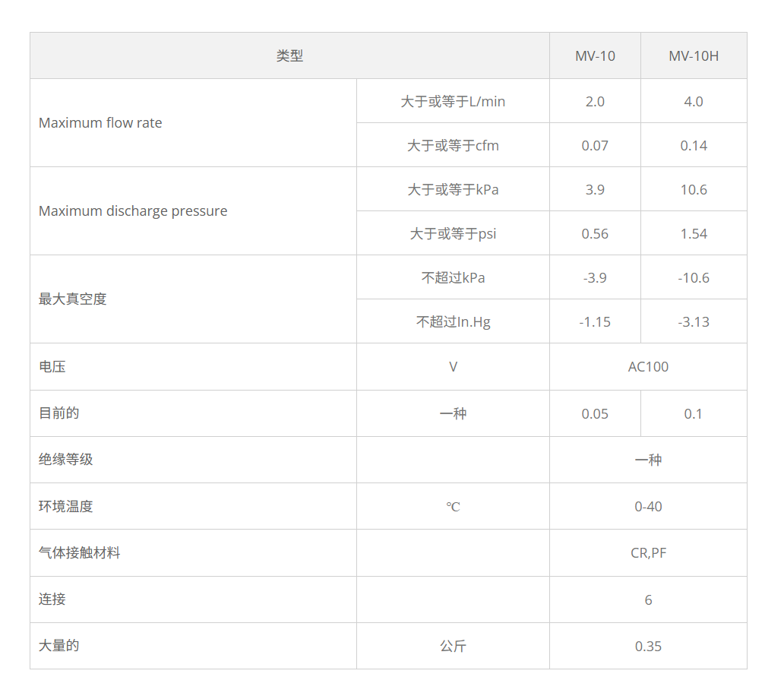Click the CR,PF materials cell

coord(647,552)
